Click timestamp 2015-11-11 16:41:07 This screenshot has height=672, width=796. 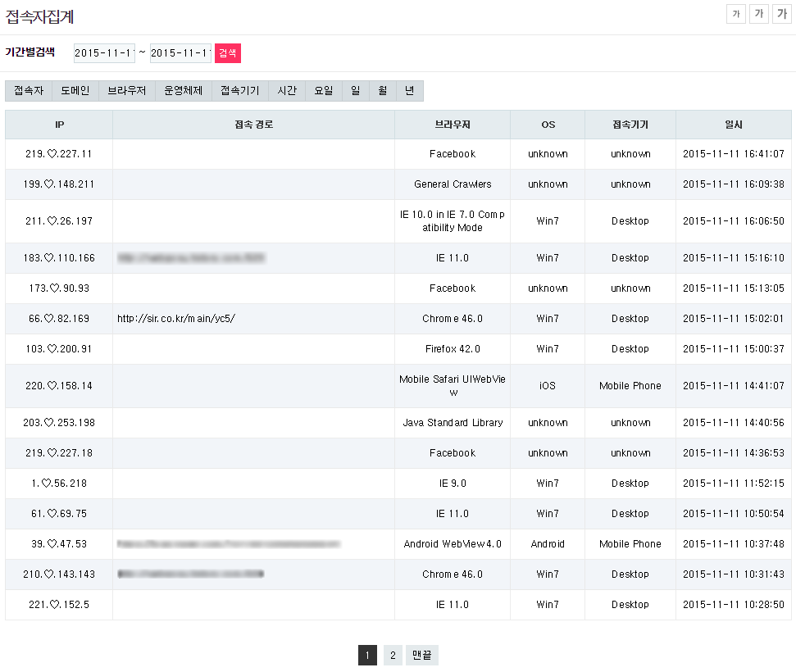pos(734,154)
